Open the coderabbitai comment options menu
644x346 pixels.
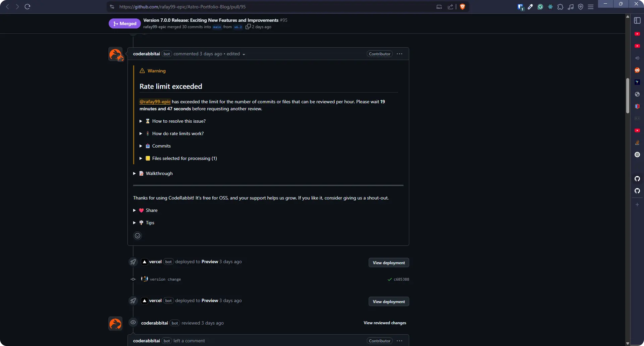point(399,54)
